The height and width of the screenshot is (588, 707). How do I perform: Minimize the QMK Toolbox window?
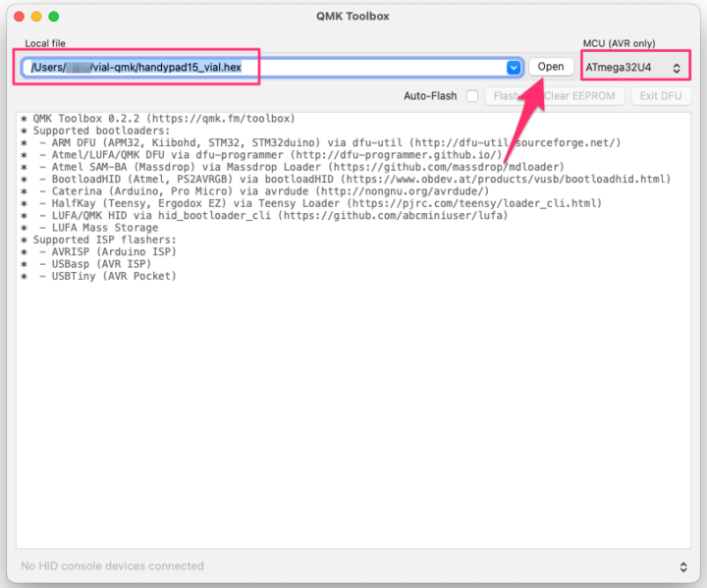click(35, 17)
